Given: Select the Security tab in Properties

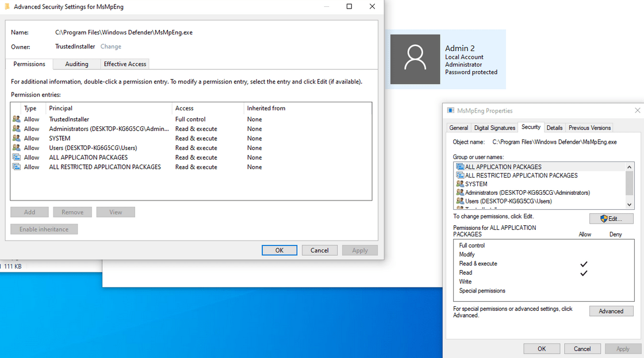Looking at the screenshot, I should [x=531, y=127].
